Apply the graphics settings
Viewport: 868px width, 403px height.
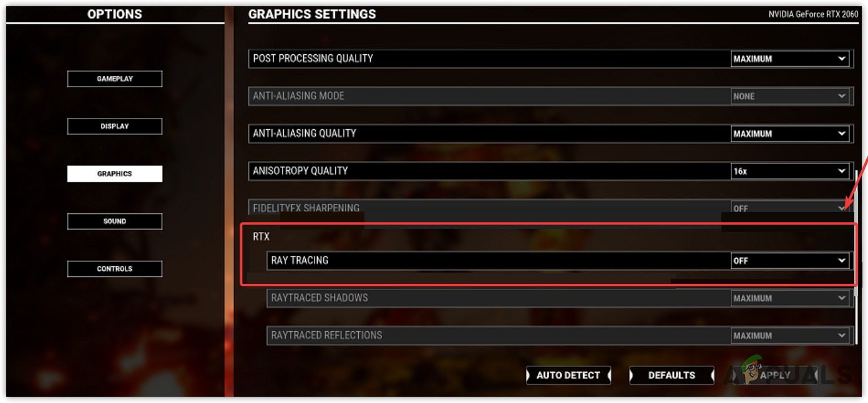[775, 375]
